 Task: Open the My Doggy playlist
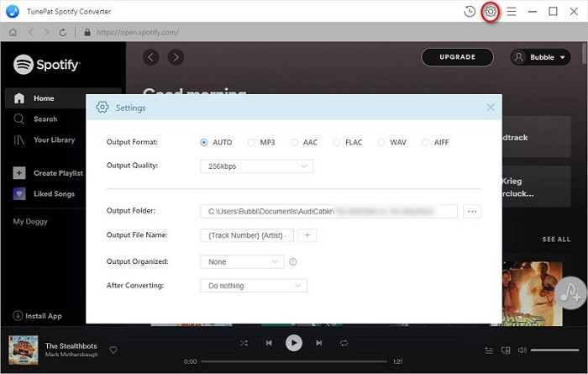(30, 221)
